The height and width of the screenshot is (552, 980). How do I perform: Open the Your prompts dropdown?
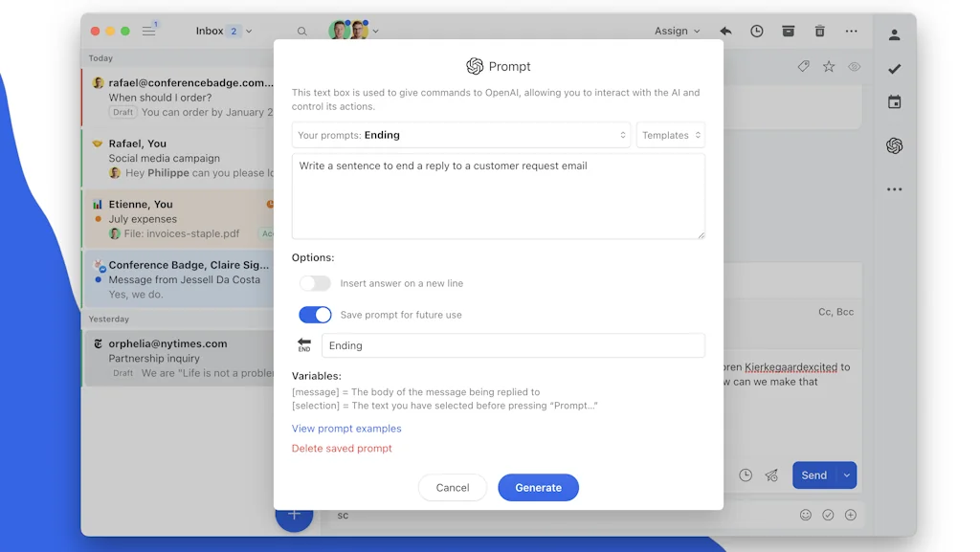[460, 135]
